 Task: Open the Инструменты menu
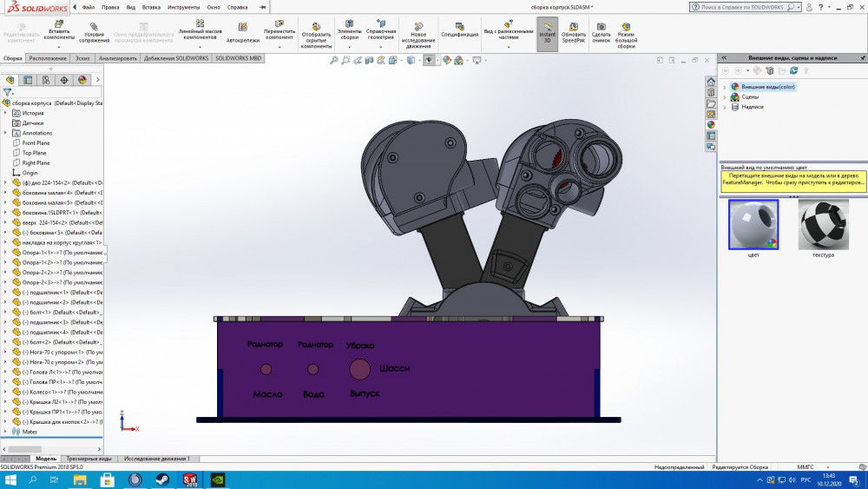183,7
